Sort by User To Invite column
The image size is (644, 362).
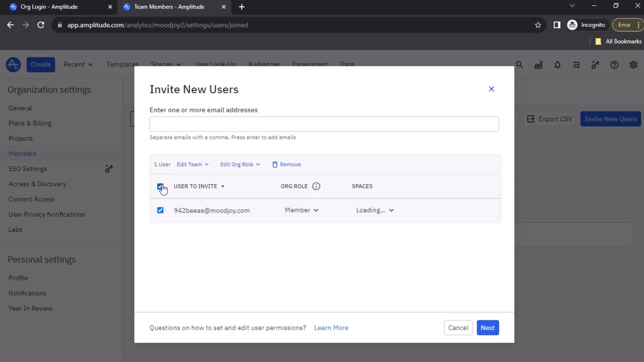199,186
